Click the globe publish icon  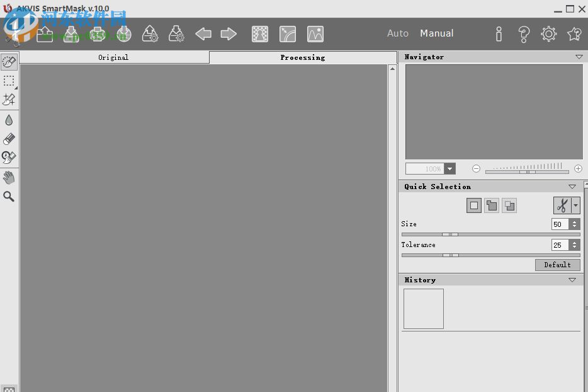pos(124,34)
